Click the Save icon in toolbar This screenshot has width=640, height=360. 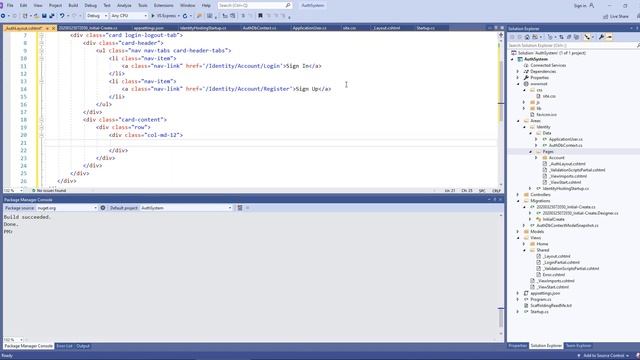tap(44, 16)
